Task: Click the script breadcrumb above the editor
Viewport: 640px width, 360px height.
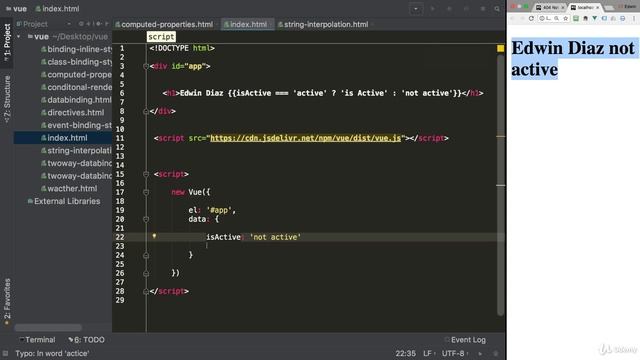Action: 161,37
